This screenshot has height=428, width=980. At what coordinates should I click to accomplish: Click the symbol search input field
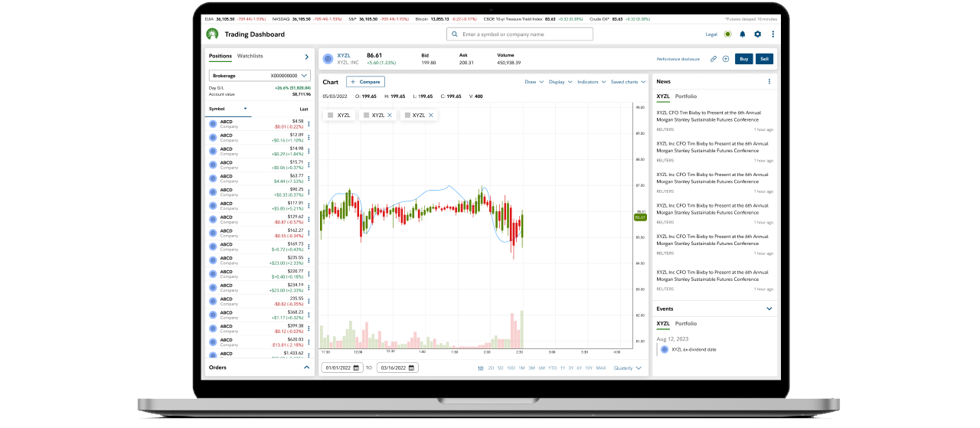pyautogui.click(x=521, y=34)
